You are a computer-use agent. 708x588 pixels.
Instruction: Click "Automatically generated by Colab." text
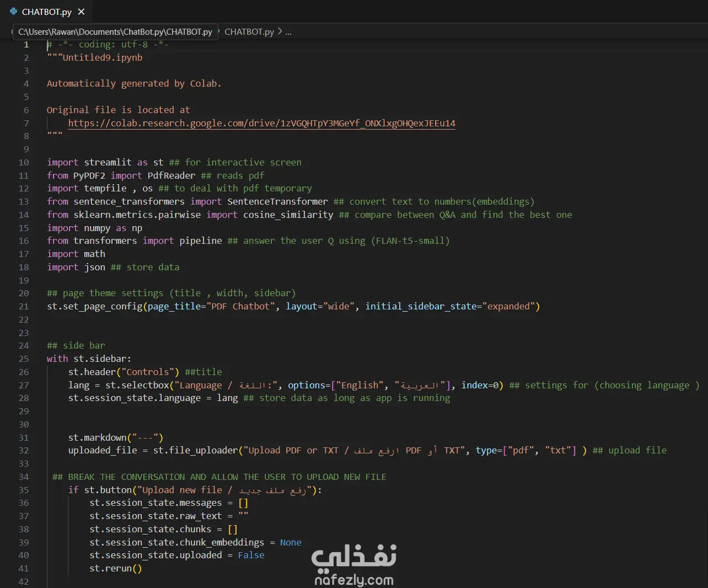[134, 84]
